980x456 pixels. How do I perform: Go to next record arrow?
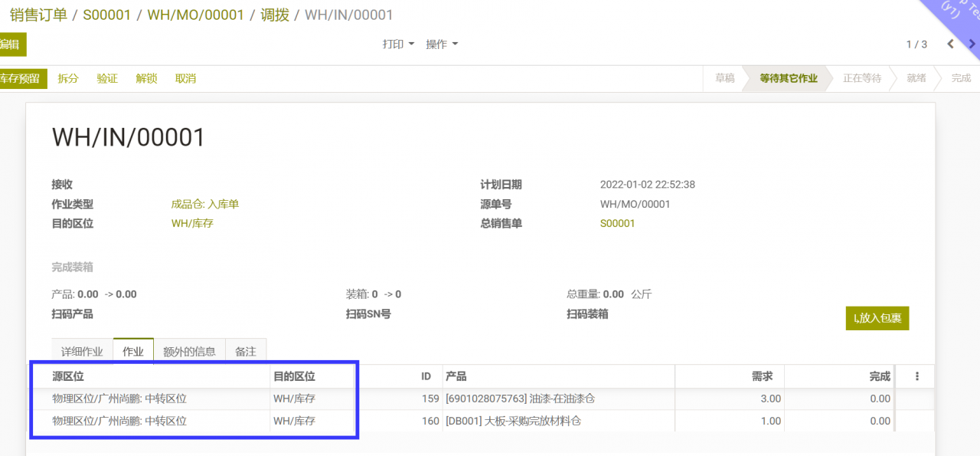(972, 44)
